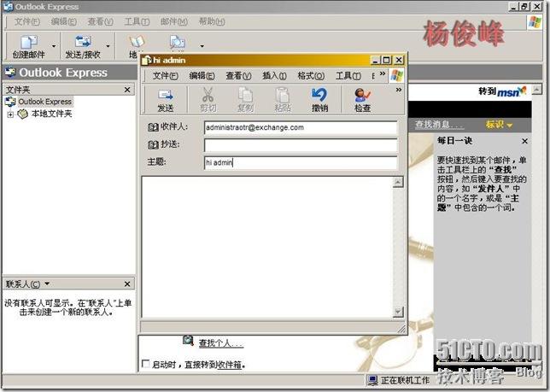Click the Inbox link at bottom
The image size is (550, 392).
click(230, 365)
